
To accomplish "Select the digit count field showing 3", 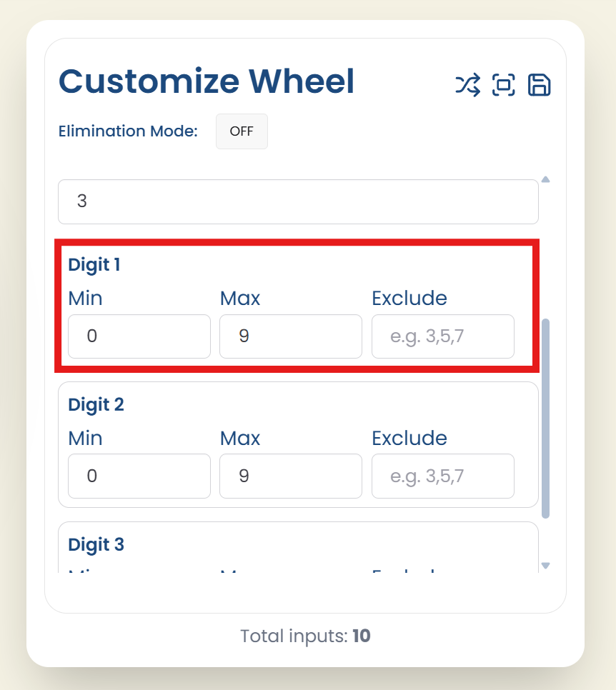I will [298, 201].
